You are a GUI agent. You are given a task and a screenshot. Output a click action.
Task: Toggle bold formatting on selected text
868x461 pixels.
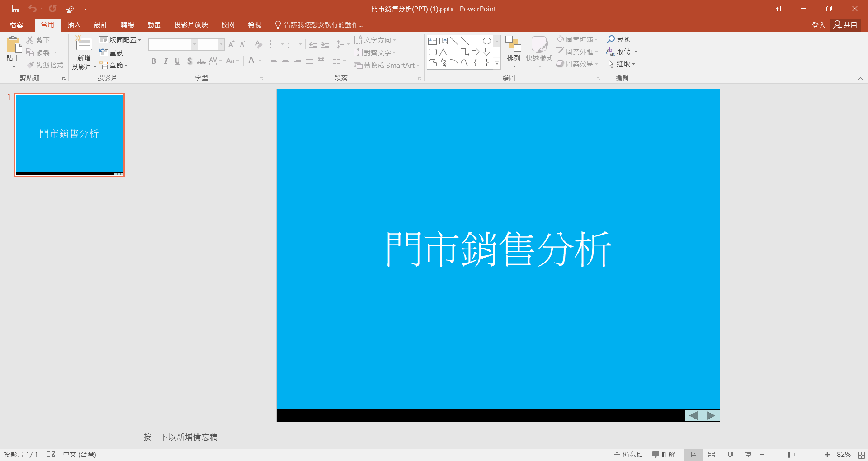(153, 61)
